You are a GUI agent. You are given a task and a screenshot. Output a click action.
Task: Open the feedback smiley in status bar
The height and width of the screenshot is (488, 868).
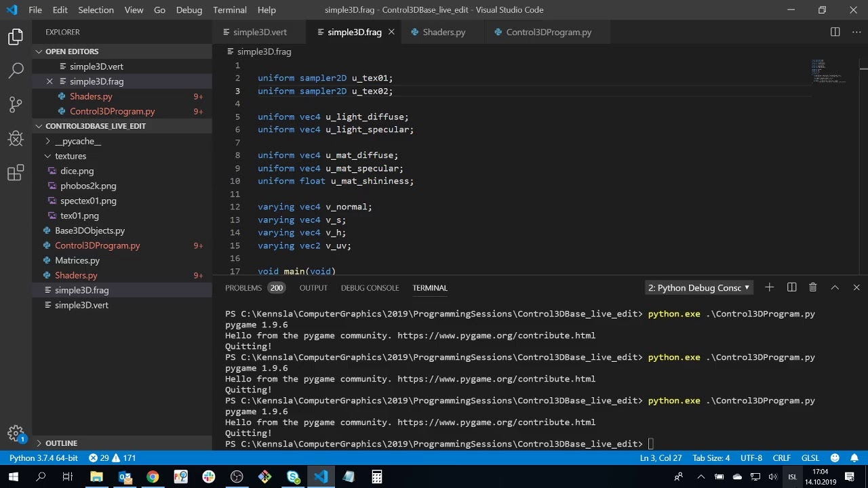[835, 458]
